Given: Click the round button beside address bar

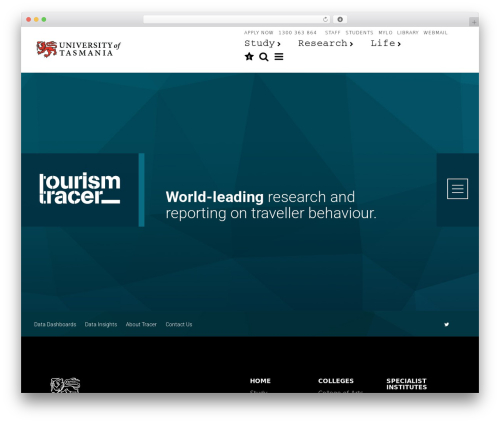Looking at the screenshot, I should (x=340, y=19).
